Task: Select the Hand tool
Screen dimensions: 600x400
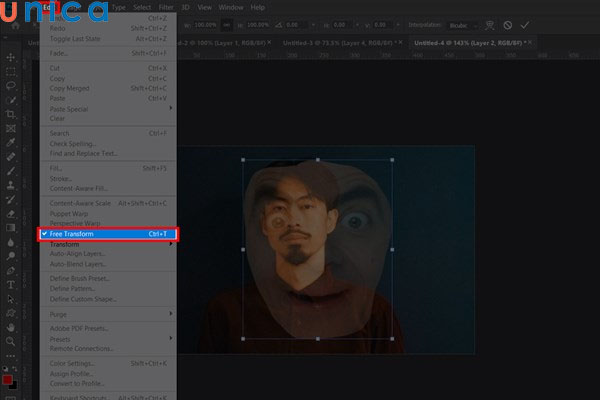Action: [x=11, y=327]
